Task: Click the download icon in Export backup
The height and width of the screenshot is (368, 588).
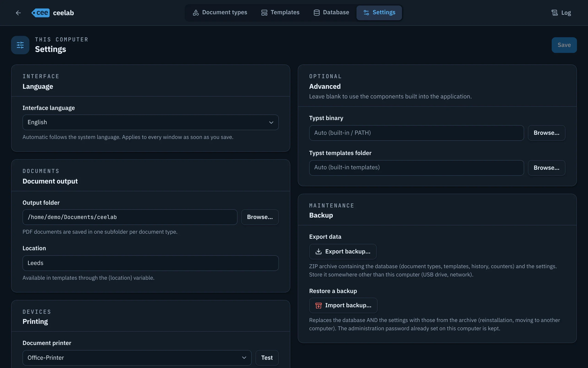Action: tap(318, 252)
